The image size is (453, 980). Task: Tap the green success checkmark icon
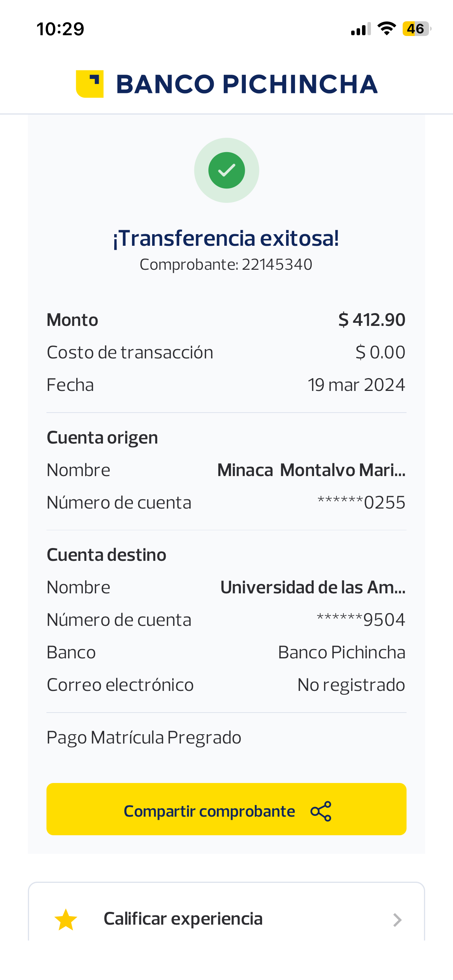pos(226,170)
